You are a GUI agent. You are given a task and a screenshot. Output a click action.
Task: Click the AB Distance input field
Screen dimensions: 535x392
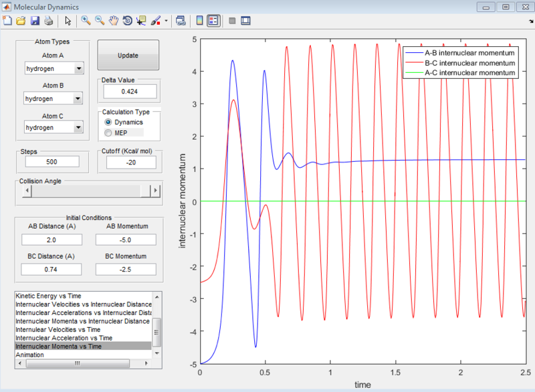tap(52, 240)
